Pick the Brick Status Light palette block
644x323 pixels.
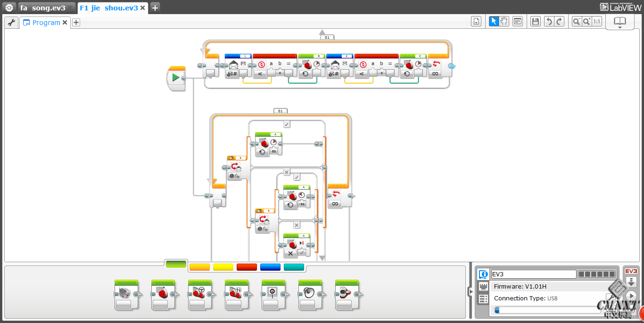tap(347, 295)
